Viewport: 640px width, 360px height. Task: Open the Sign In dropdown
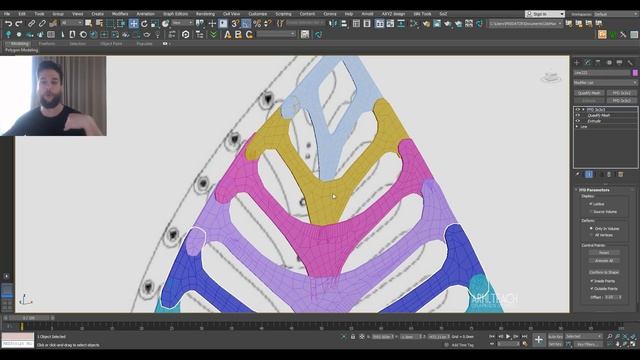[545, 14]
